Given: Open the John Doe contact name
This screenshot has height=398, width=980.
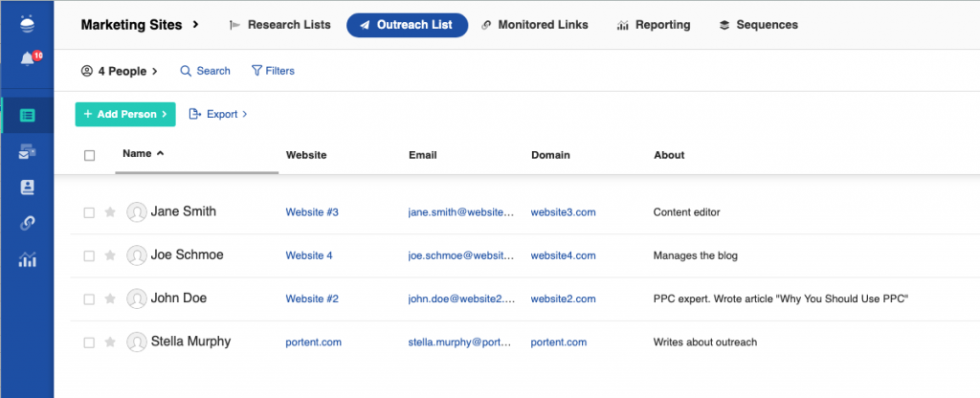Looking at the screenshot, I should coord(179,298).
